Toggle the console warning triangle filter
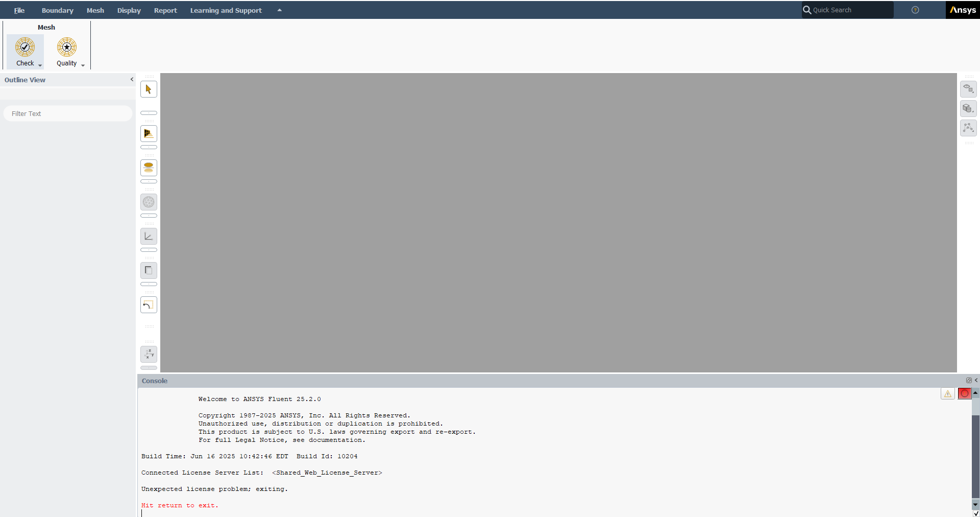 point(948,393)
